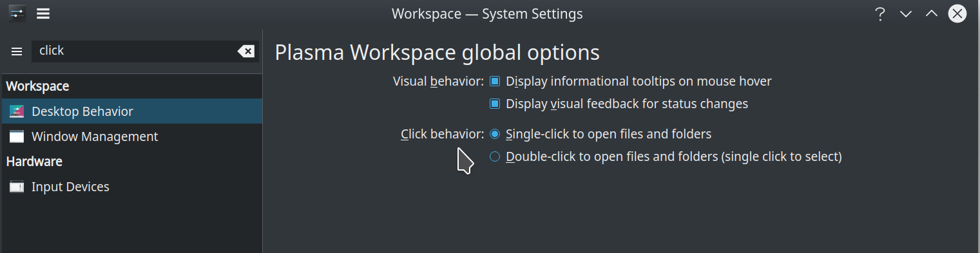Uncheck visual feedback for status changes
The height and width of the screenshot is (253, 980).
coord(495,104)
